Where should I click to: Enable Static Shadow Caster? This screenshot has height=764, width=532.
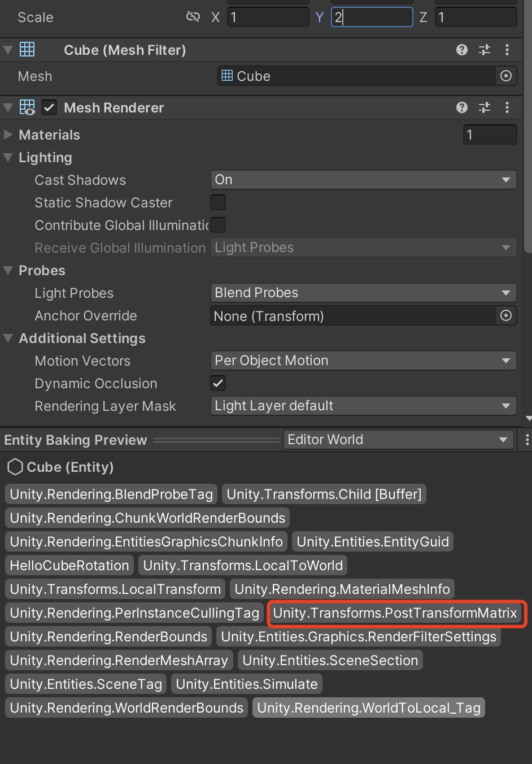pyautogui.click(x=218, y=202)
